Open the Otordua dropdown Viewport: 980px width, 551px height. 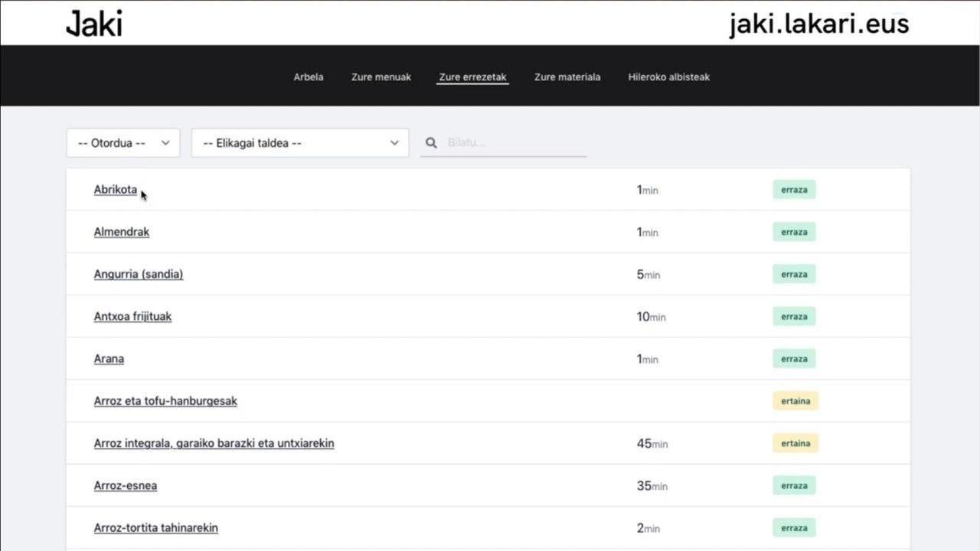tap(123, 143)
